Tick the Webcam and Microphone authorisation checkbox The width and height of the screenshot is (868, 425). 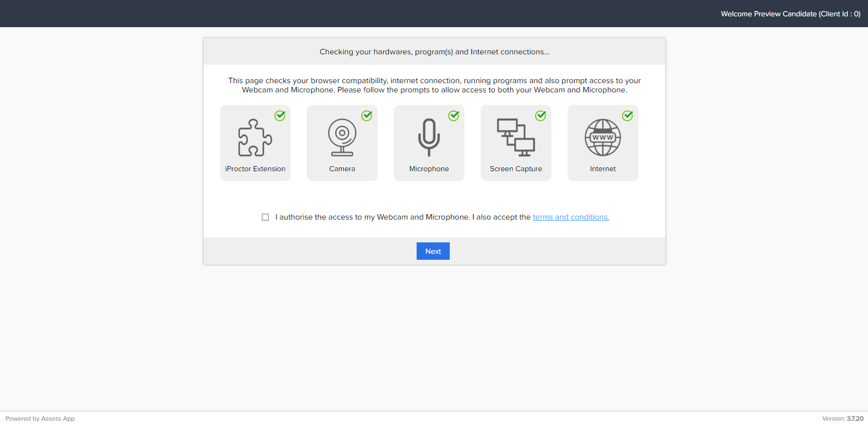(x=265, y=217)
